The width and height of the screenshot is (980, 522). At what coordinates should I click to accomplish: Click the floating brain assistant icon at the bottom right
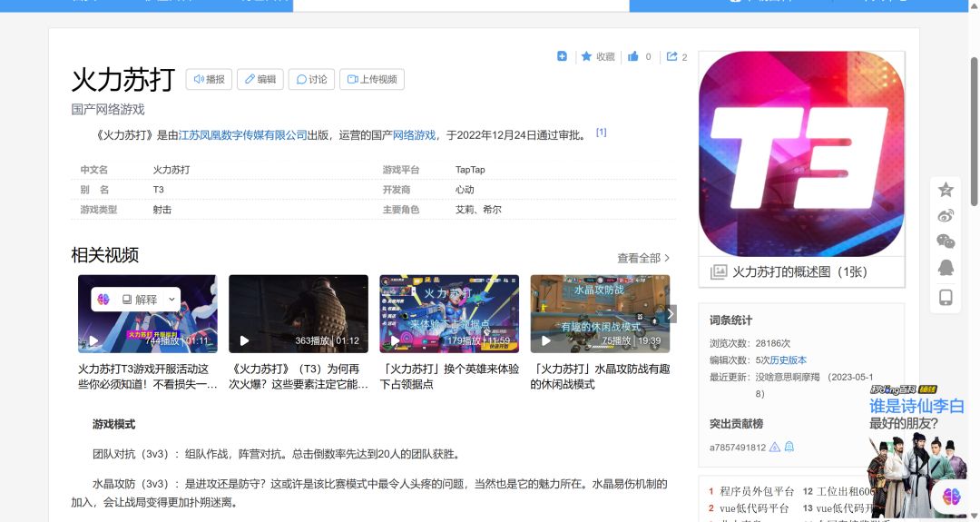pos(951,497)
